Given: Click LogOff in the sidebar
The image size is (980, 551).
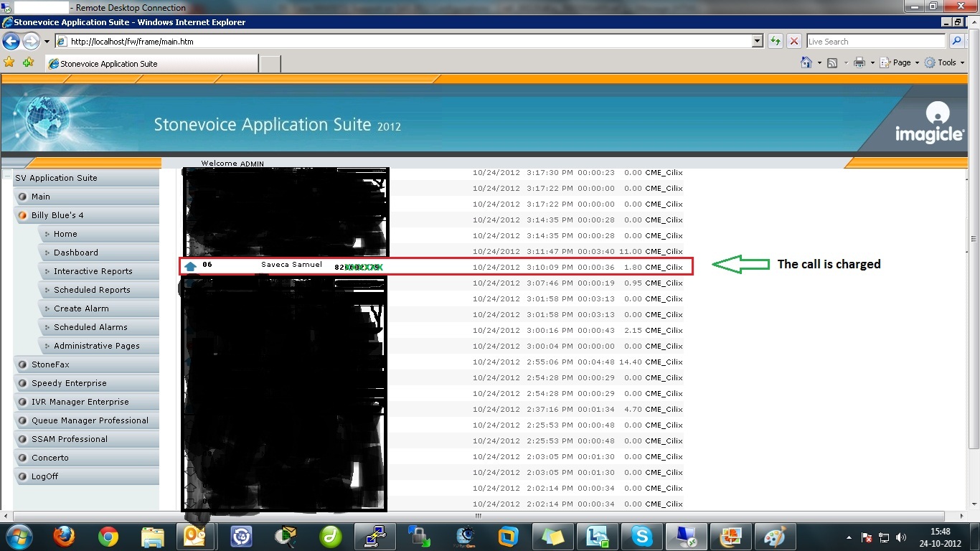Looking at the screenshot, I should pyautogui.click(x=86, y=476).
